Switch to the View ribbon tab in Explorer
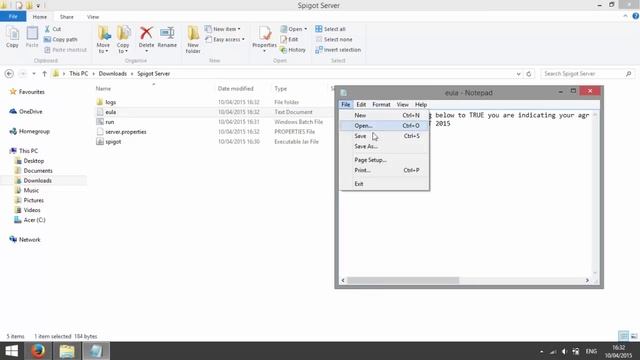 click(x=93, y=17)
